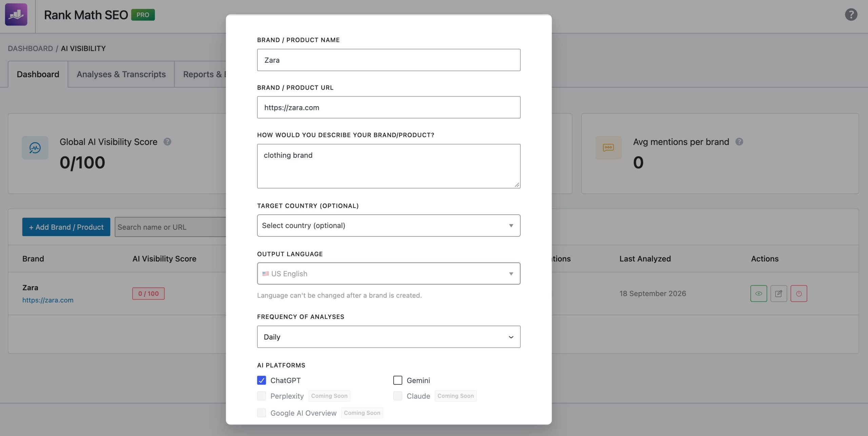
Task: Click the Search name or URL field
Action: (x=171, y=227)
